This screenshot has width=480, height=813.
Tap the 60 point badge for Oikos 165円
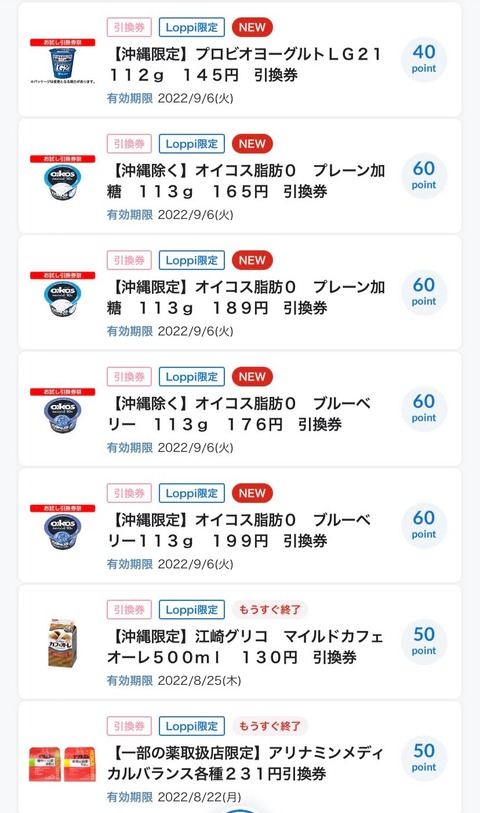[x=423, y=176]
